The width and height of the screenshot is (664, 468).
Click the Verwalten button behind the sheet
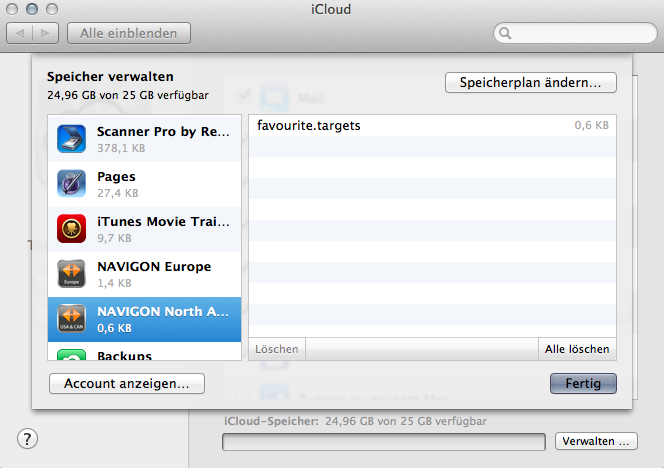pos(596,441)
